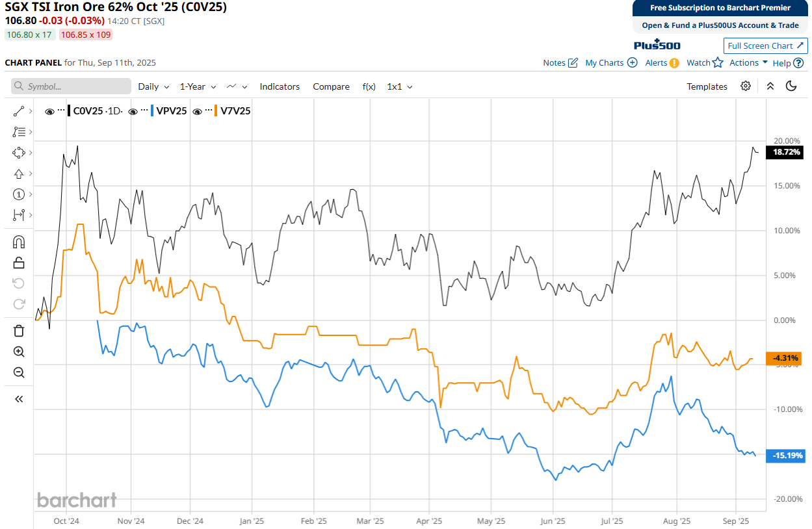Image resolution: width=812 pixels, height=529 pixels.
Task: Open the Actions dropdown menu
Action: pyautogui.click(x=748, y=63)
